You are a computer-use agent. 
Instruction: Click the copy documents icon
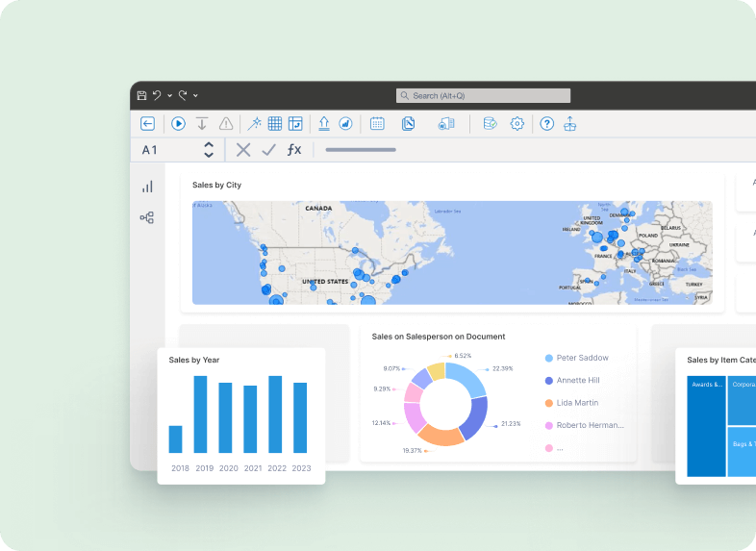(x=408, y=124)
